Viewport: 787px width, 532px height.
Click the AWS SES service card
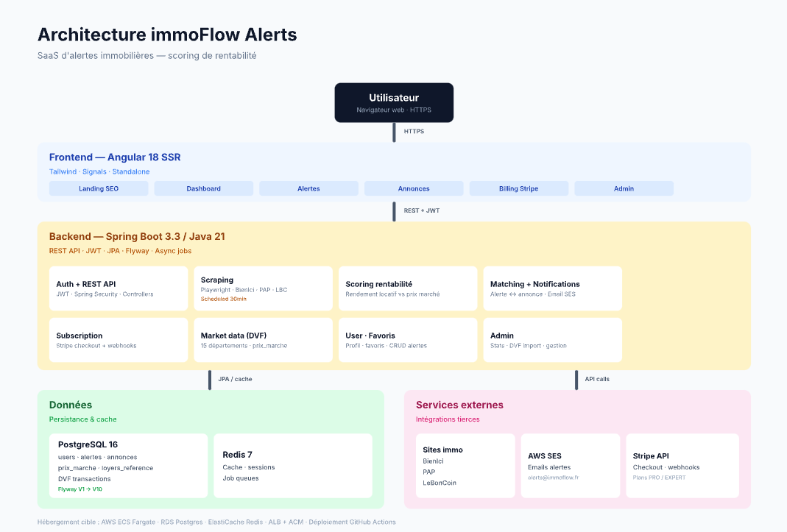click(570, 466)
